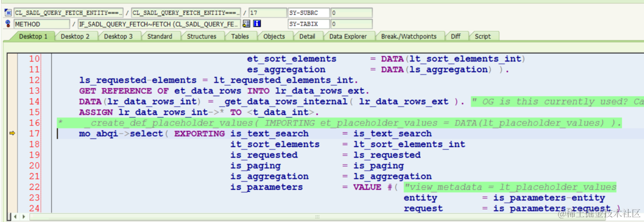Click the commented _create_def_placeholder_values line
Image resolution: width=644 pixels, height=222 pixels.
[339, 123]
